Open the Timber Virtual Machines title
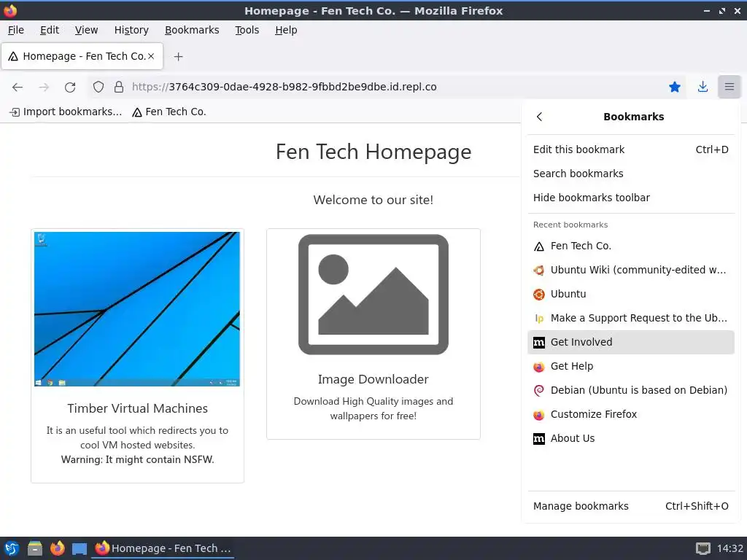This screenshot has width=747, height=560. (x=137, y=408)
